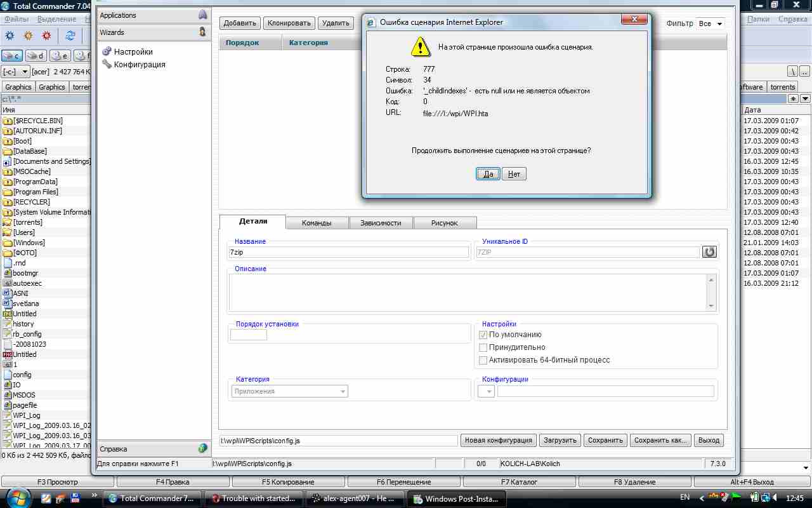Image resolution: width=812 pixels, height=508 pixels.
Task: Open Trouble with started taskbar button
Action: pos(254,498)
